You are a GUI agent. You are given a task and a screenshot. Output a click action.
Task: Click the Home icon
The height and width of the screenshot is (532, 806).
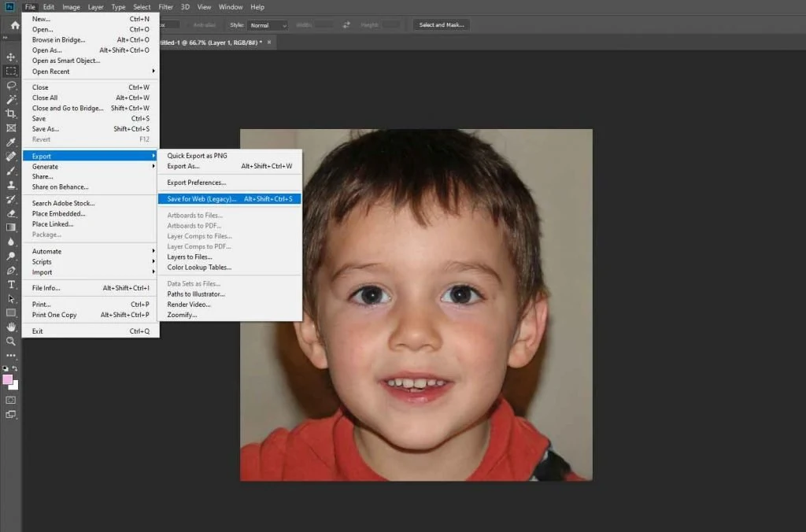pyautogui.click(x=15, y=25)
